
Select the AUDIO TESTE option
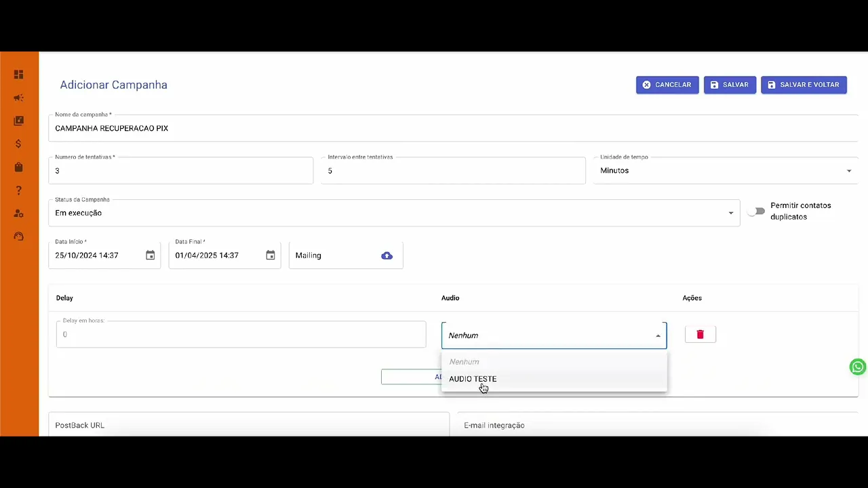[x=554, y=379]
